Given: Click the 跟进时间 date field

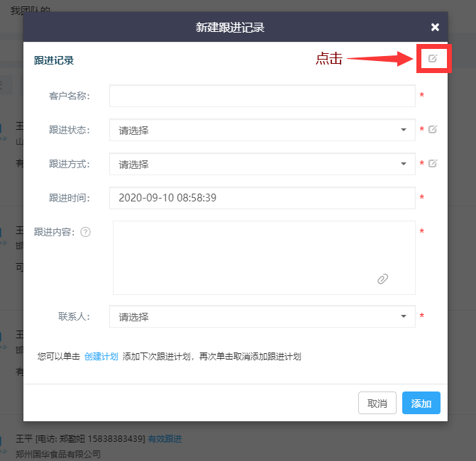Looking at the screenshot, I should (262, 198).
